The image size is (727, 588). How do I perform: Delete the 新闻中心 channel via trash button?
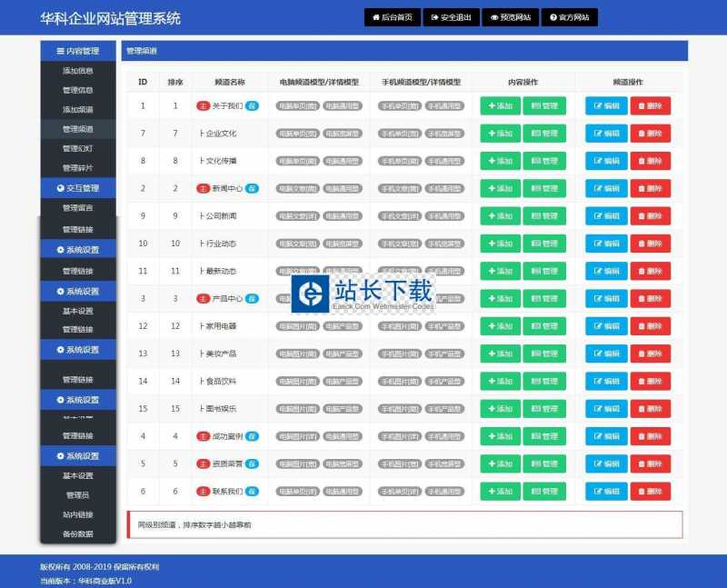tap(650, 189)
